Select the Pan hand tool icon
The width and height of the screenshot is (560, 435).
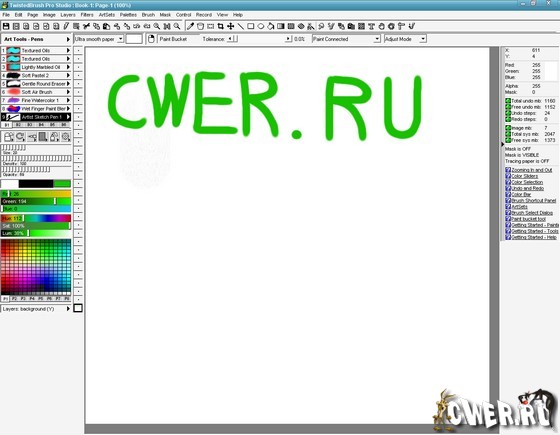tap(381, 26)
